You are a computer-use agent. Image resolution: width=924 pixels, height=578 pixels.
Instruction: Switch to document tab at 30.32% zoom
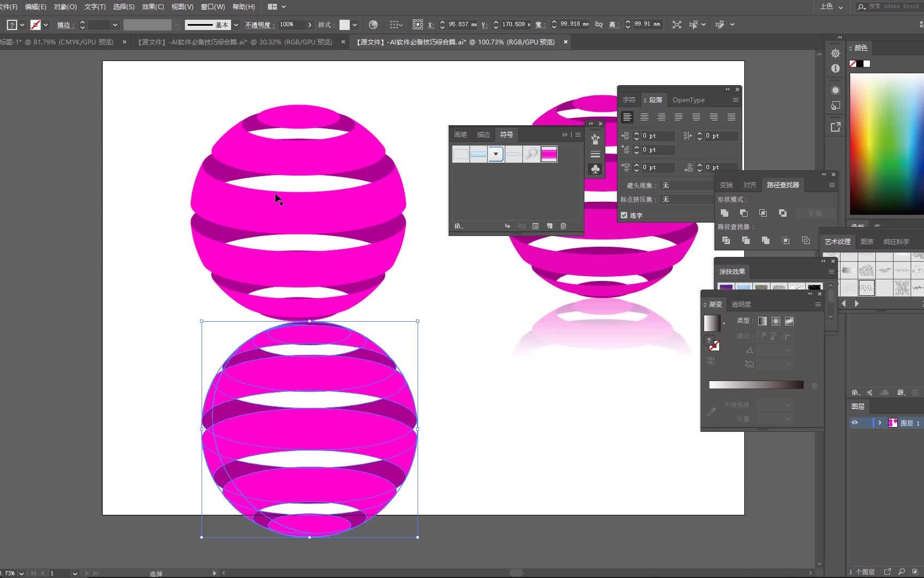[x=235, y=42]
